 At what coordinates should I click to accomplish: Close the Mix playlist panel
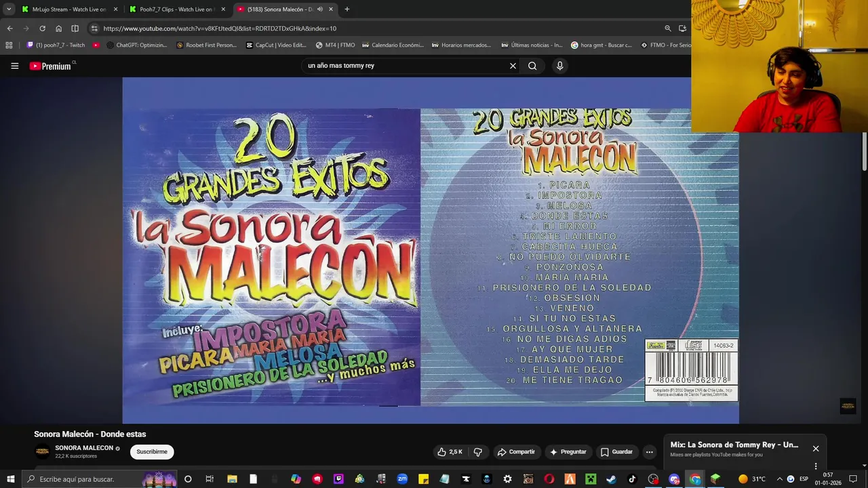pyautogui.click(x=816, y=449)
